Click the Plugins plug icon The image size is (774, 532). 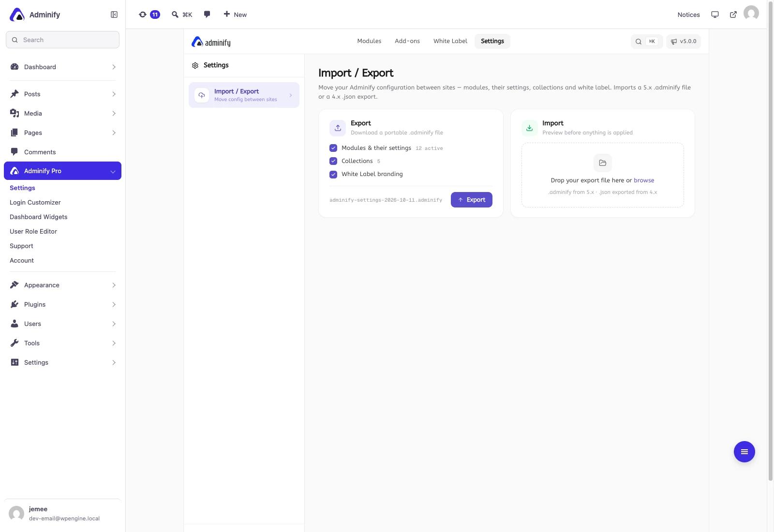15,304
